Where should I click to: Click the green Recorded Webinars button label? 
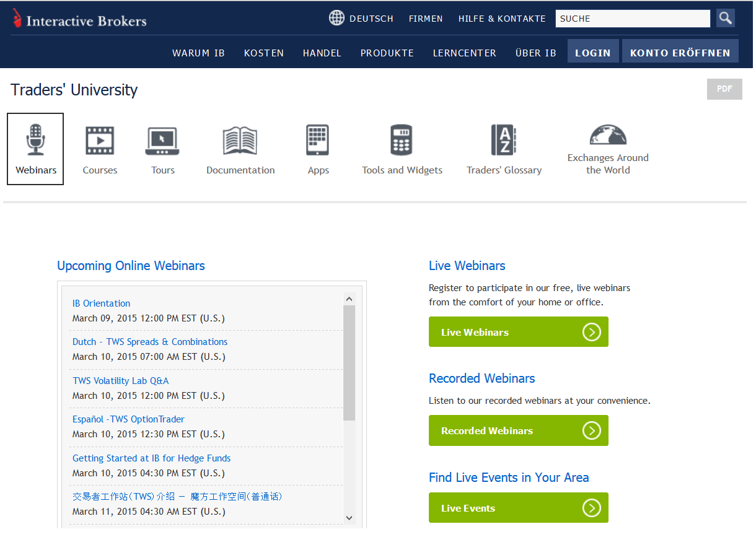tap(487, 430)
